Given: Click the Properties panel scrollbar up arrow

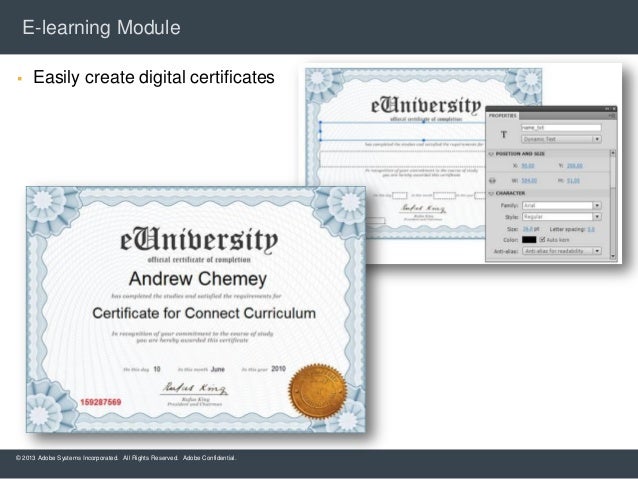Looking at the screenshot, I should [613, 153].
